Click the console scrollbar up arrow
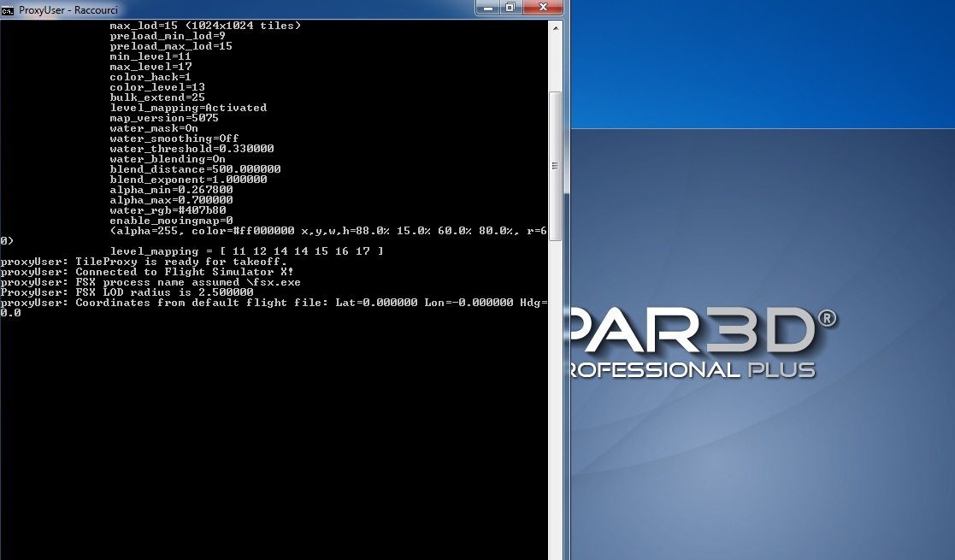This screenshot has height=560, width=955. point(556,28)
